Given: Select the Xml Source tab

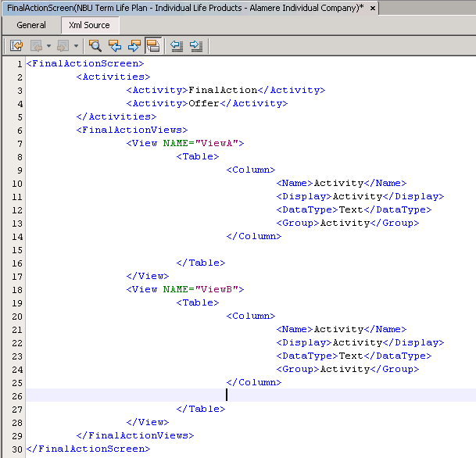Looking at the screenshot, I should pos(90,25).
